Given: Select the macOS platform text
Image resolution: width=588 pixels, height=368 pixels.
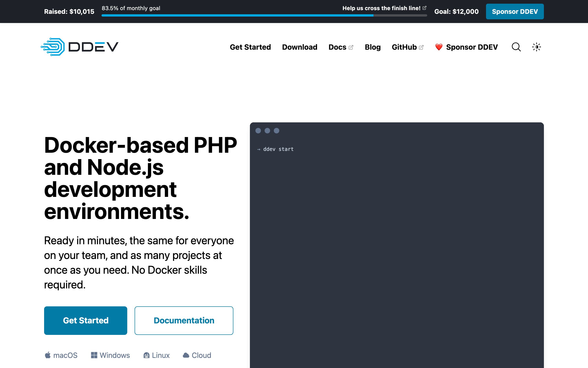Looking at the screenshot, I should point(65,355).
